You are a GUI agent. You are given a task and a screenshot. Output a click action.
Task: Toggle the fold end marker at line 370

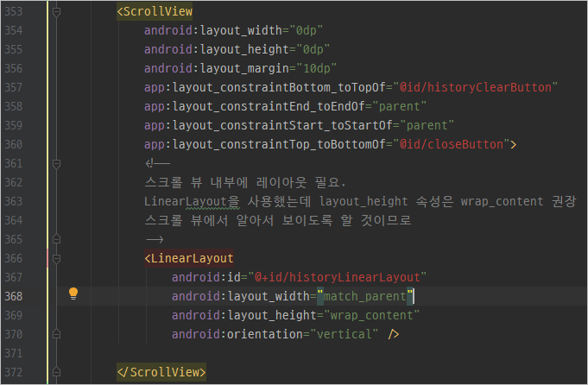pyautogui.click(x=57, y=334)
